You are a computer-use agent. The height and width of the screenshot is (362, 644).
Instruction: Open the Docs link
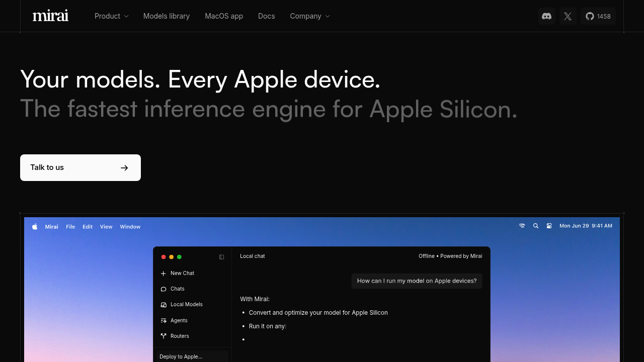266,16
